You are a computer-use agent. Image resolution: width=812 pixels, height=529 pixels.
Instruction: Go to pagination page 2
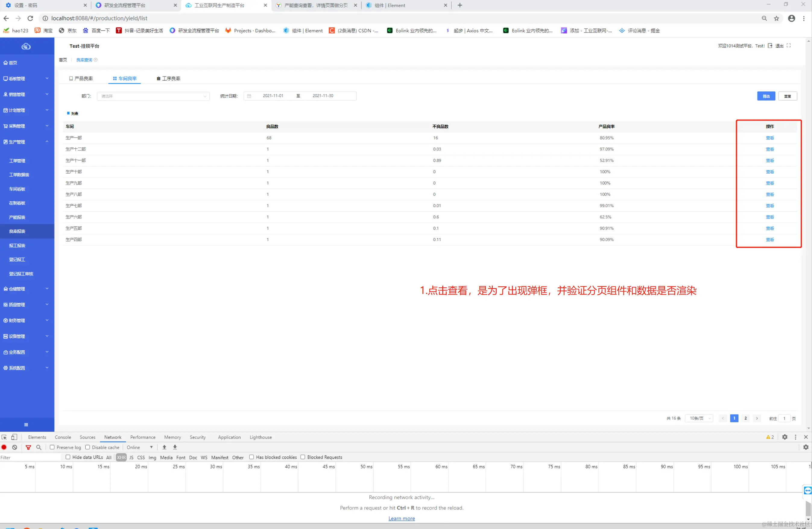(x=745, y=418)
